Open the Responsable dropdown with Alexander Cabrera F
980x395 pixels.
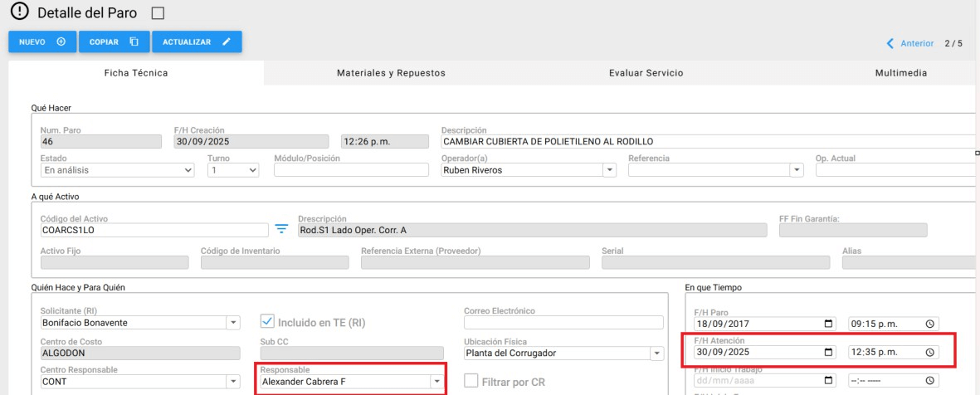pos(436,381)
